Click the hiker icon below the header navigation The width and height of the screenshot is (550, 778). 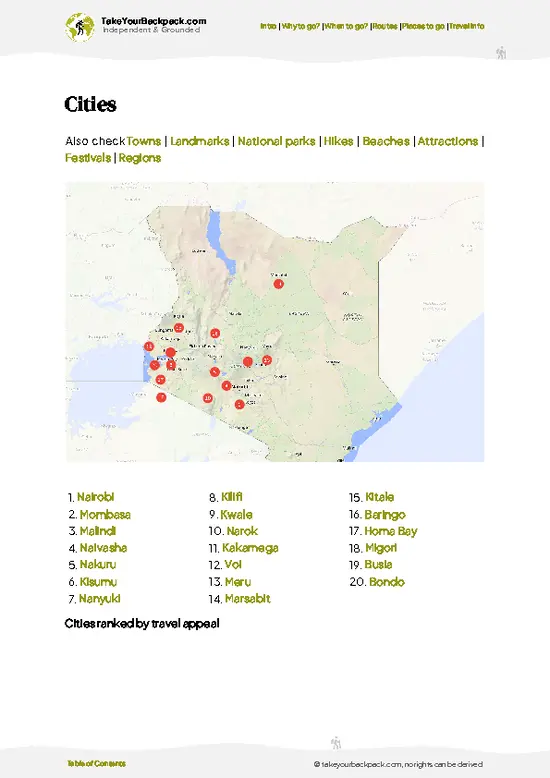(501, 53)
